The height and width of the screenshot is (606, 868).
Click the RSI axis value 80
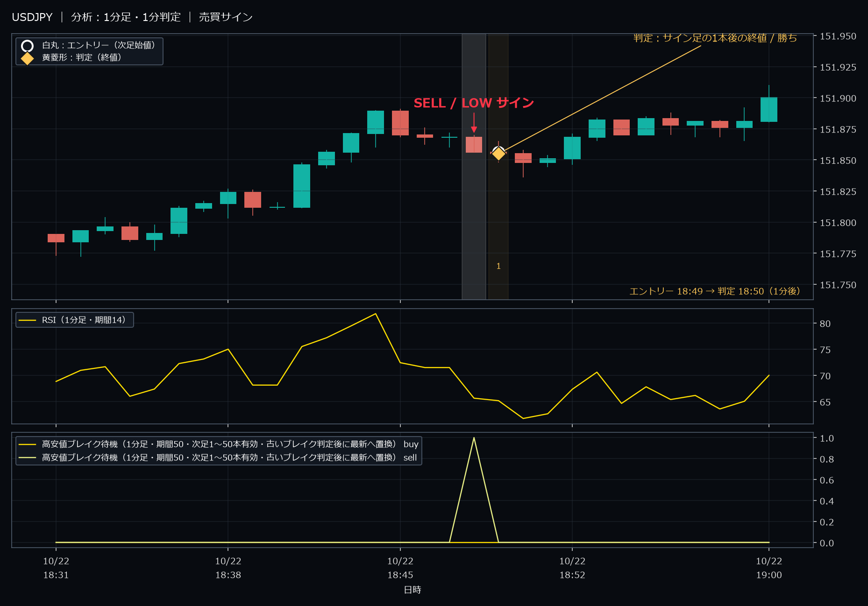(x=825, y=324)
